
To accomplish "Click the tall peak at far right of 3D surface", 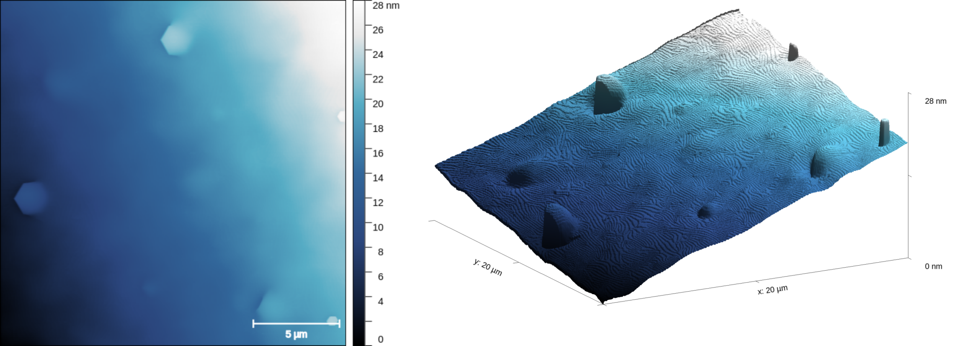I will pos(884,132).
